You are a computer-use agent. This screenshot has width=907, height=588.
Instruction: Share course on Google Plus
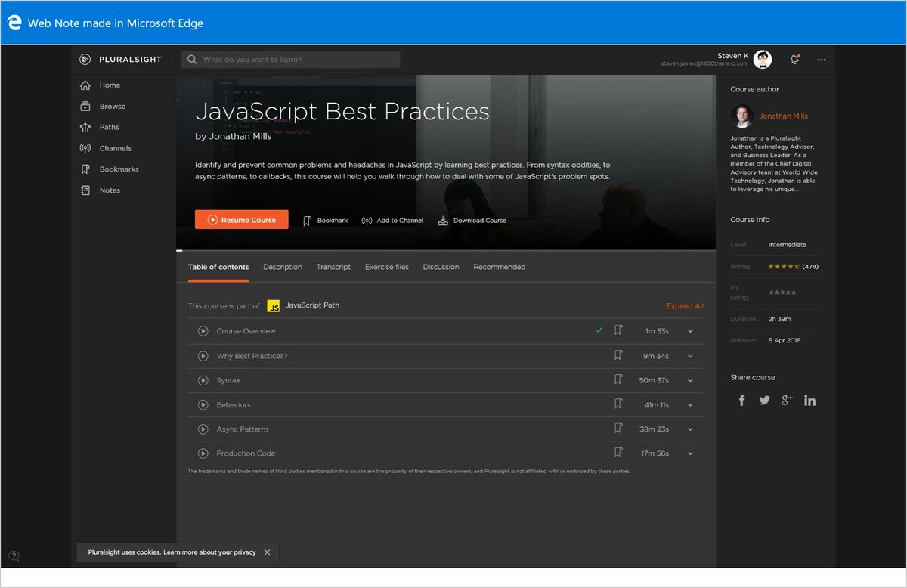tap(787, 400)
